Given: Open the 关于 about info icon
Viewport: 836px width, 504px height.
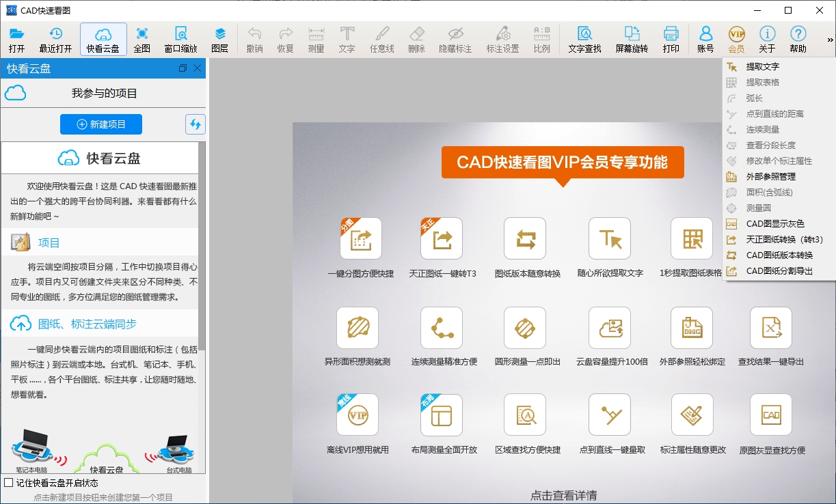Looking at the screenshot, I should [x=767, y=40].
